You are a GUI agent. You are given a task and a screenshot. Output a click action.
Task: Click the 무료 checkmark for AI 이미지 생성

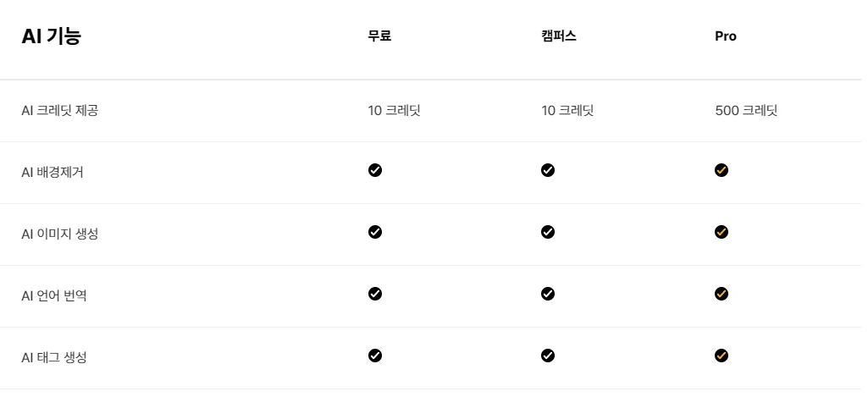375,232
